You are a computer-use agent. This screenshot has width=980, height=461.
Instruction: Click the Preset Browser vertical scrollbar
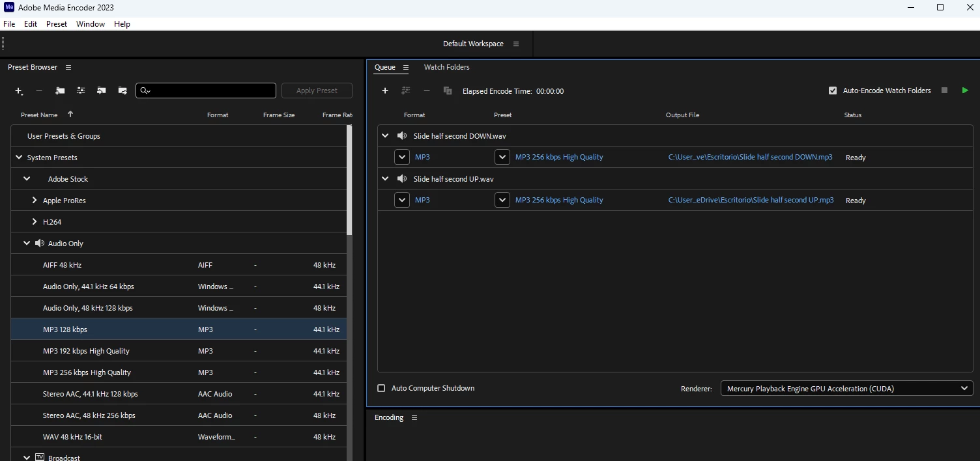click(349, 180)
